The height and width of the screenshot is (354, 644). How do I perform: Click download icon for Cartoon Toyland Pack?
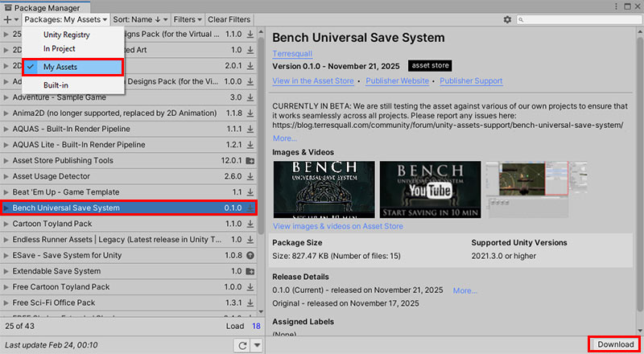click(250, 224)
